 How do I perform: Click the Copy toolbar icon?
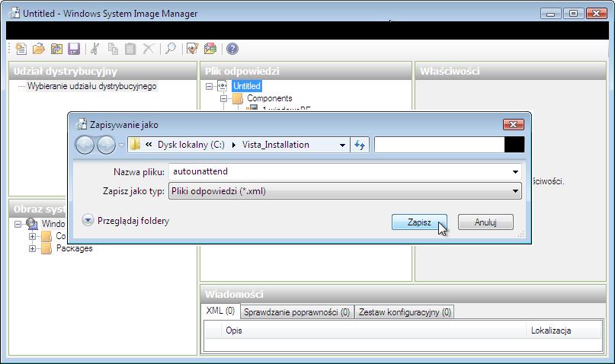click(113, 49)
